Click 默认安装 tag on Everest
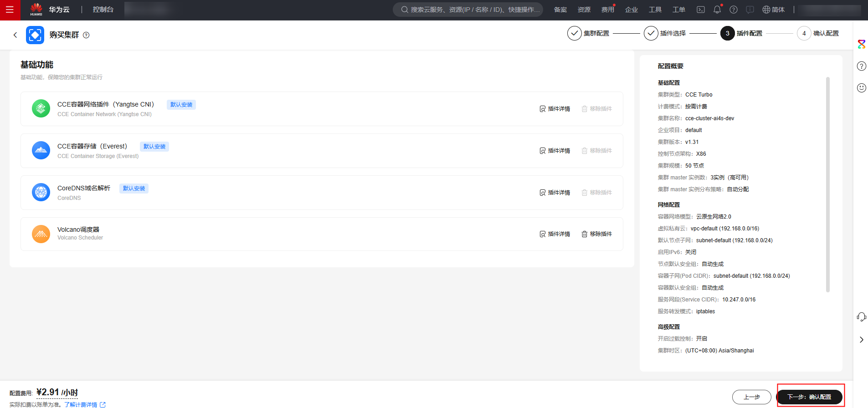The image size is (868, 408). (154, 147)
